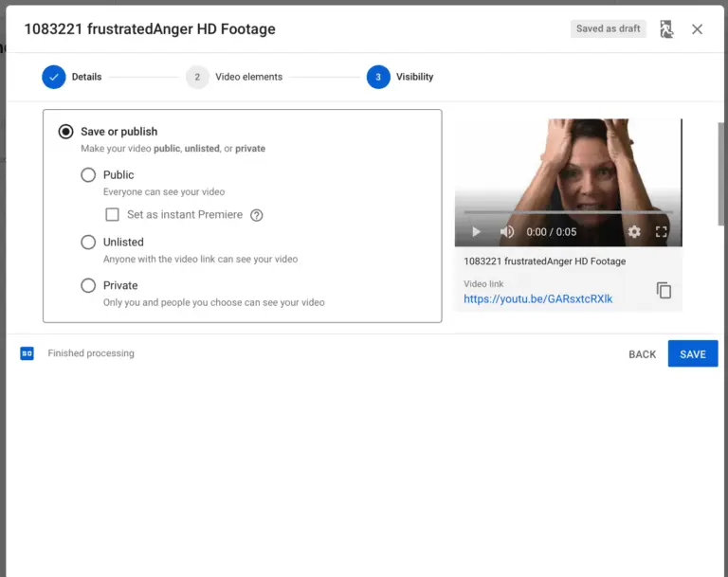Screen dimensions: 728x577
Task: Open the send feedback icon
Action: point(666,29)
